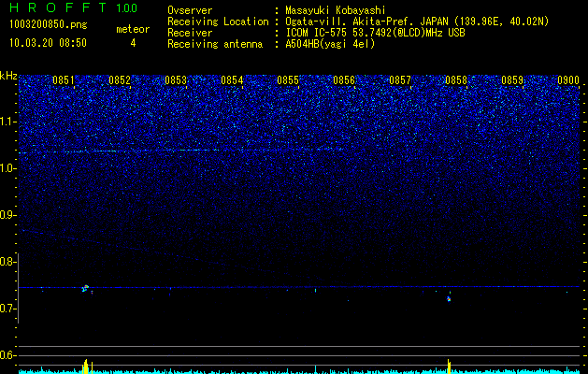Click the meteor echo near 0851

tap(85, 288)
